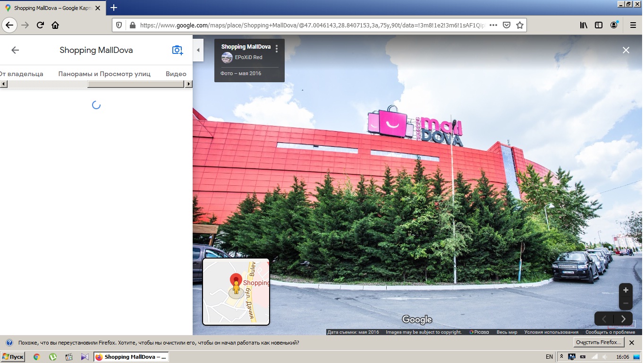
Task: Open the Visual Studio taskbar icon
Action: coord(85,357)
